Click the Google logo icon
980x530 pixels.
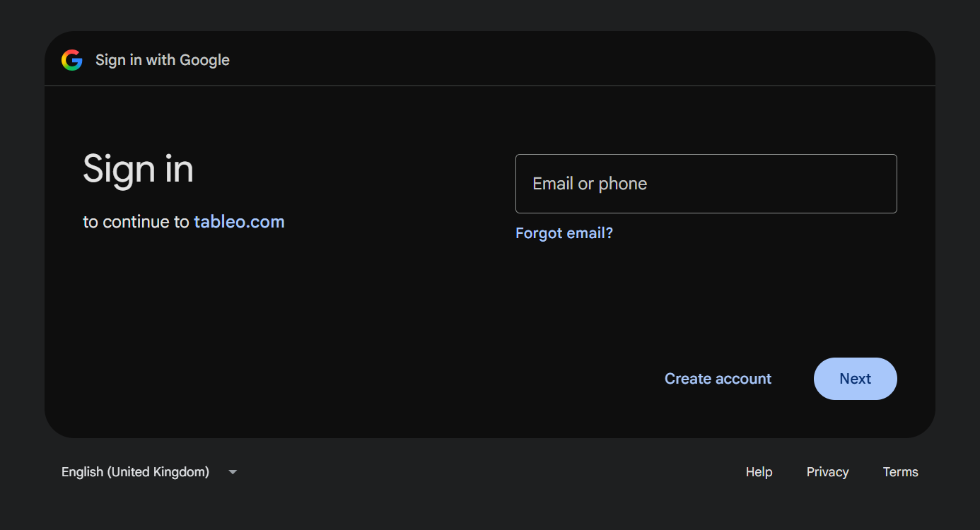(x=72, y=60)
